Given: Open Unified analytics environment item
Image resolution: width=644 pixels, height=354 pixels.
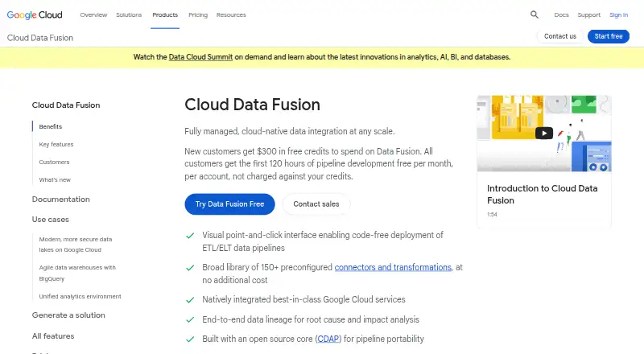Looking at the screenshot, I should pyautogui.click(x=80, y=296).
